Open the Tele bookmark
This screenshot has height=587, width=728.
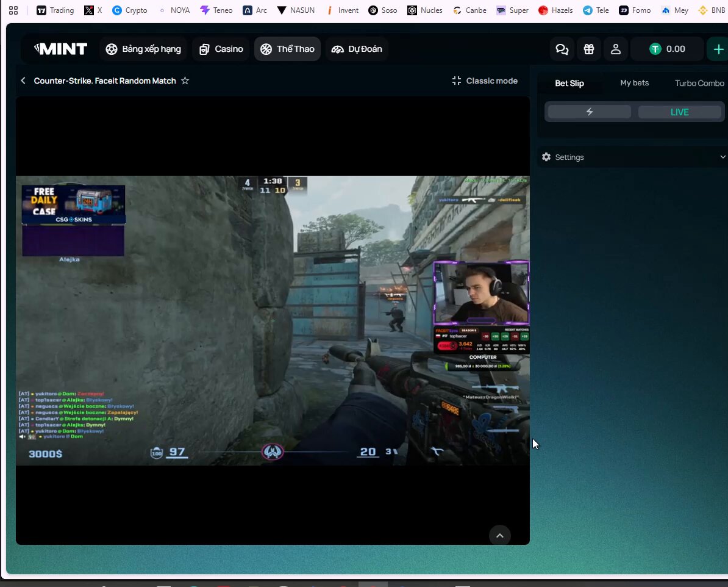pos(596,10)
